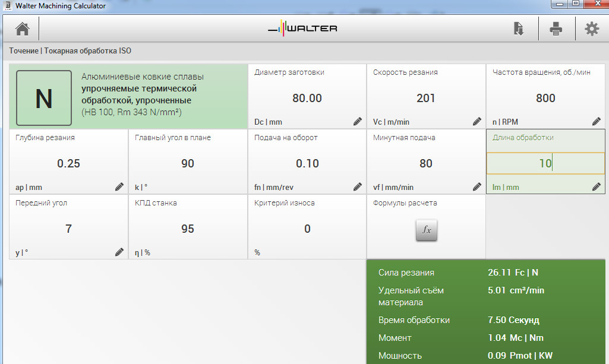
Task: Click the 5.01 cm³/min removal rate result
Action: (x=516, y=290)
